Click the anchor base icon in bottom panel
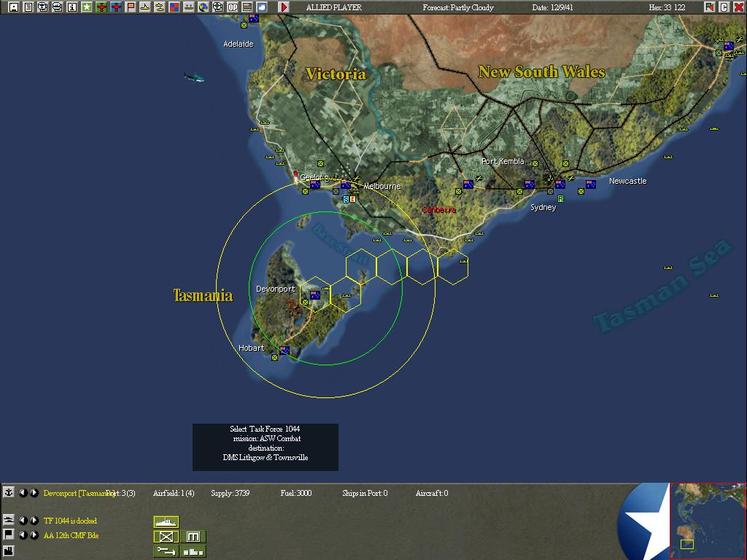Screen dimensions: 747x560 [9, 492]
